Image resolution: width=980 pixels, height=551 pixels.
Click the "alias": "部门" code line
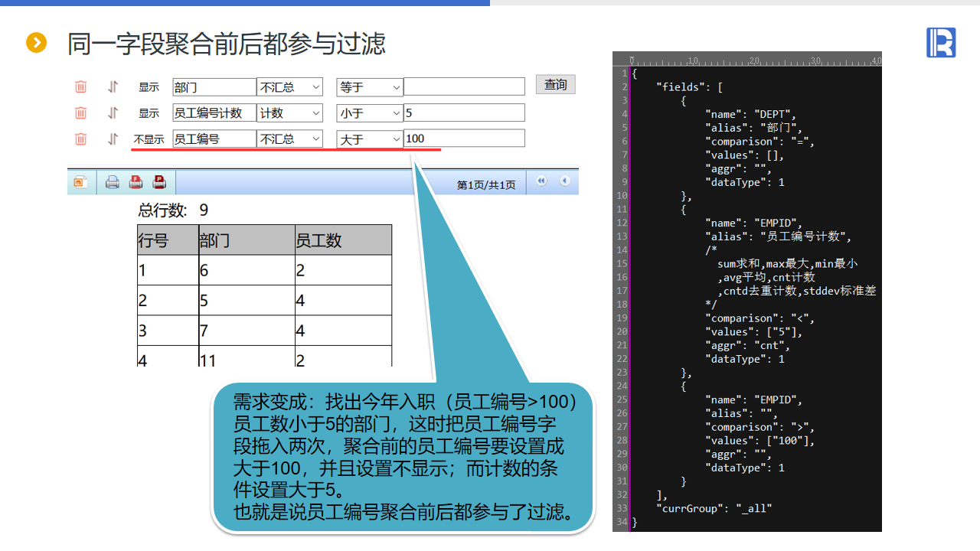tap(752, 128)
